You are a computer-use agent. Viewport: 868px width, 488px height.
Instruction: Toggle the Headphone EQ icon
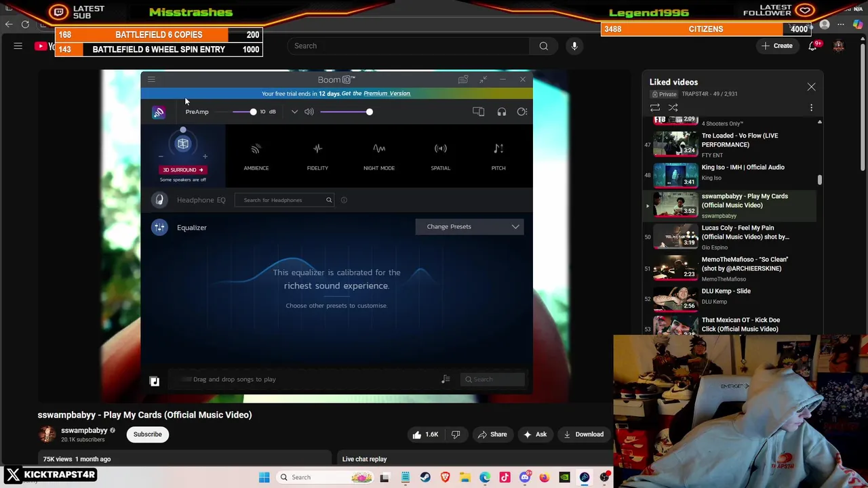click(159, 200)
